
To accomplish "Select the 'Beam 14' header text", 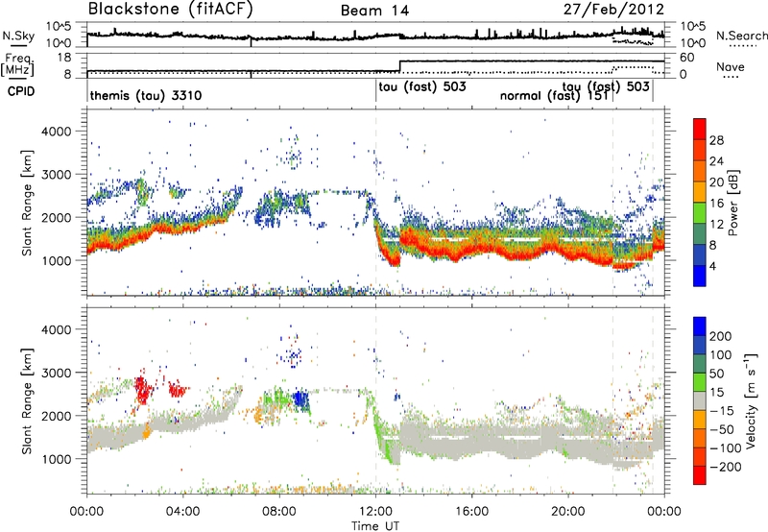I will [374, 11].
